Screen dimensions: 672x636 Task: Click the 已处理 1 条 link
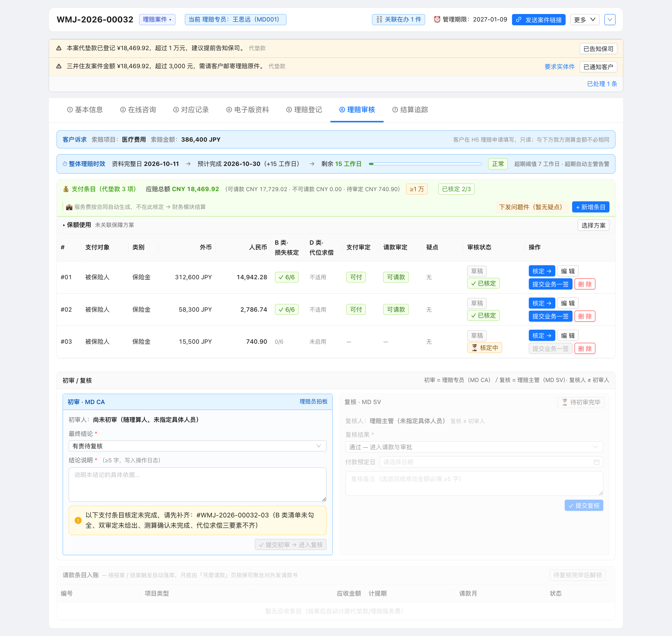602,84
